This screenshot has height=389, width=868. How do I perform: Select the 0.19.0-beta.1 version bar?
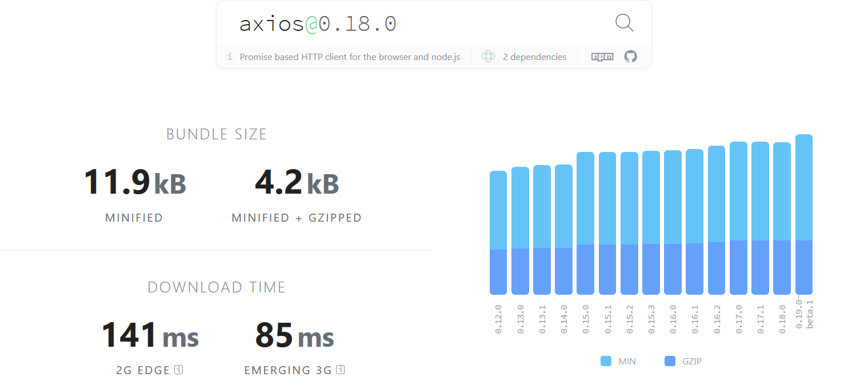[x=803, y=214]
